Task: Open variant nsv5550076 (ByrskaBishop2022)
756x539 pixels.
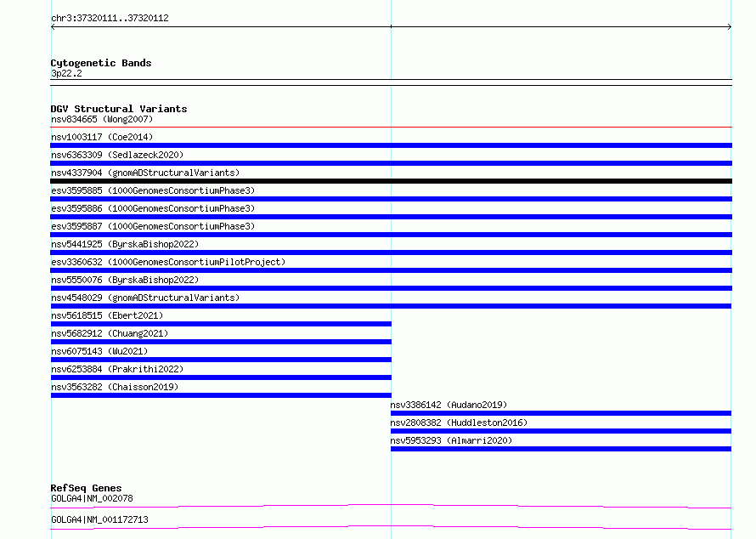Action: coord(125,280)
